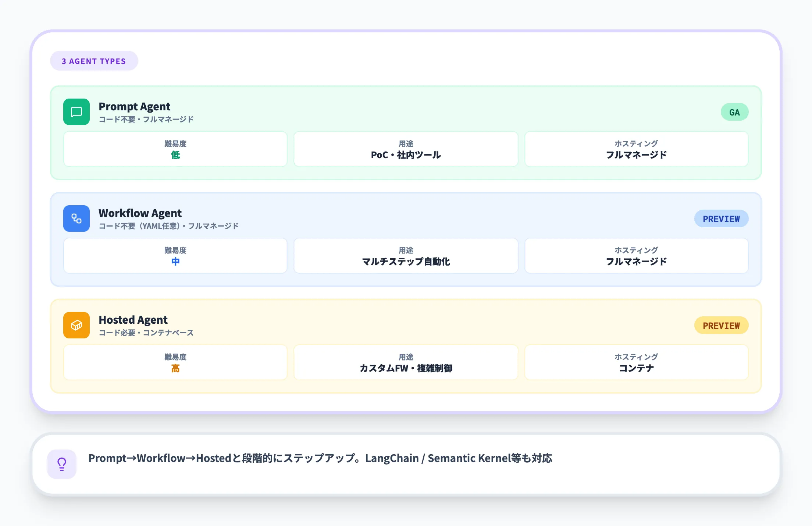The image size is (812, 526).
Task: Click the カスタムFW・複雑制御 use case card
Action: pos(406,363)
